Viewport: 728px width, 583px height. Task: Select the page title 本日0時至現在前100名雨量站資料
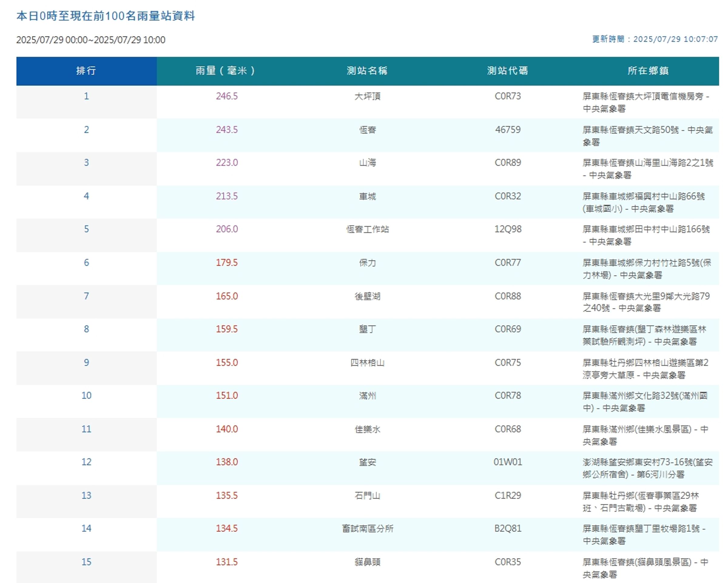pyautogui.click(x=106, y=16)
